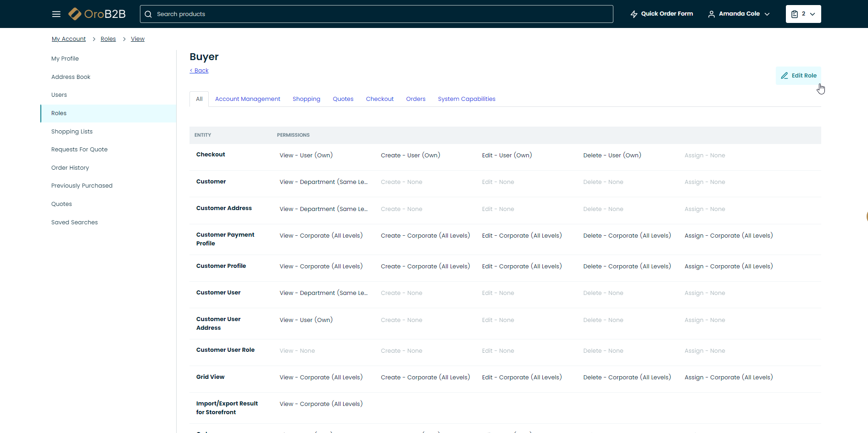The image size is (868, 433).
Task: Open the shopping lists dropdown chevron
Action: coord(812,14)
